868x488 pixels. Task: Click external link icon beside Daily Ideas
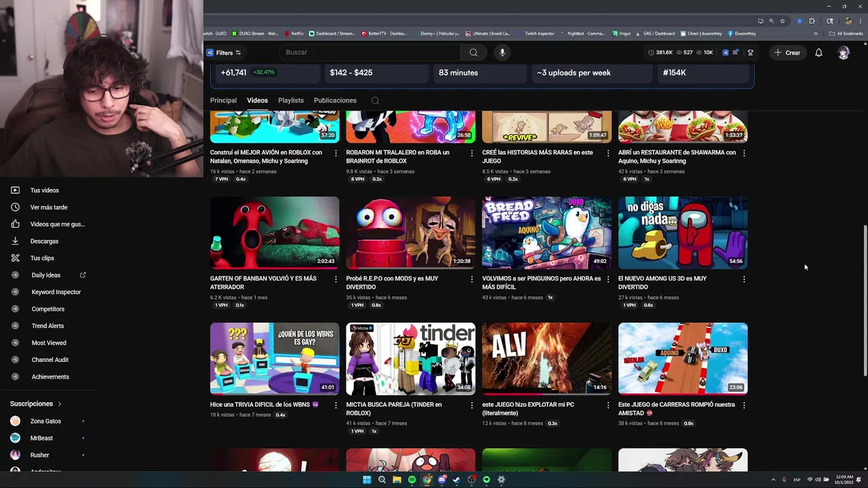pos(83,274)
